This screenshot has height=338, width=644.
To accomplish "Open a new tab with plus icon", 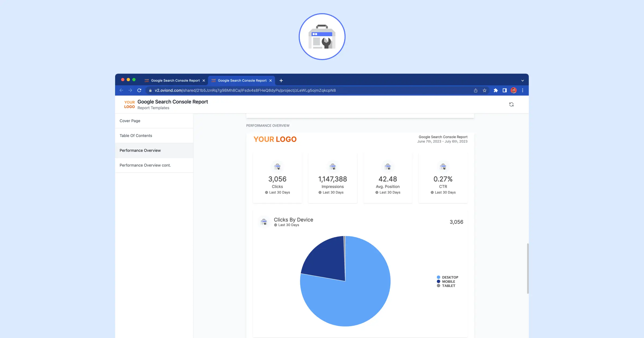I will pos(281,80).
